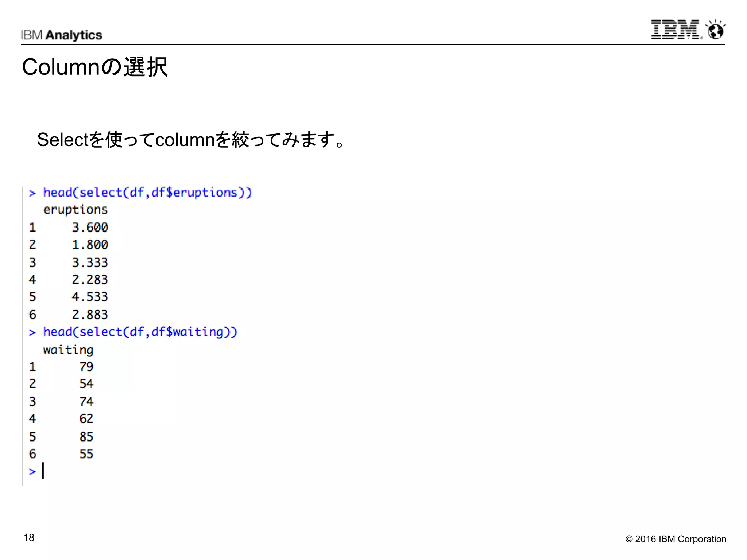Click the eruptions value 4.533

[x=90, y=296]
